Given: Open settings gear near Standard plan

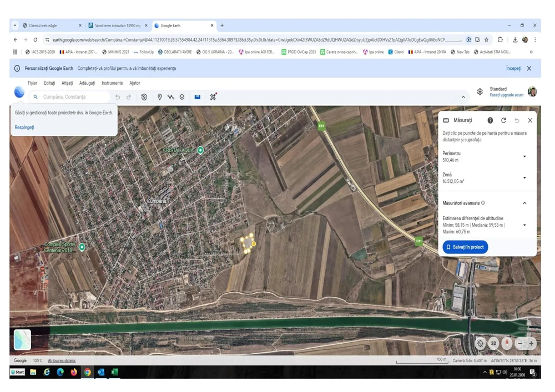Looking at the screenshot, I should [480, 92].
